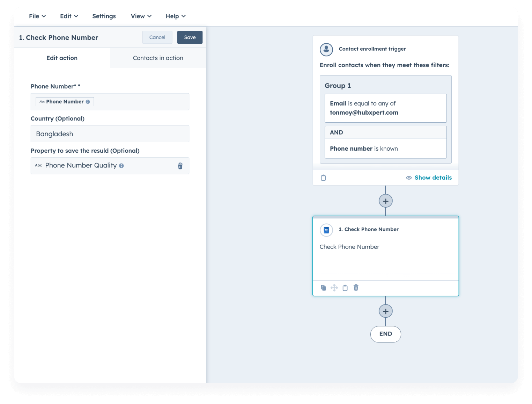Add action below enrollment trigger
532x404 pixels.
click(385, 201)
